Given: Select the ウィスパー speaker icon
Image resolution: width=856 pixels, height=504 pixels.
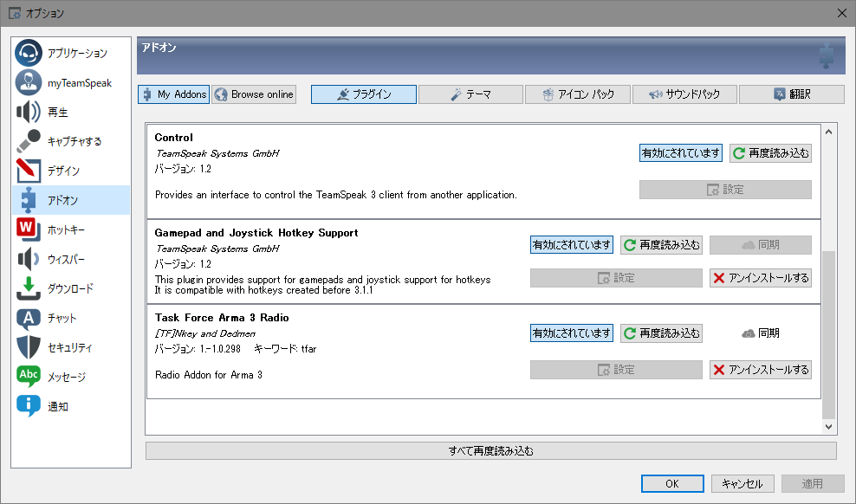Looking at the screenshot, I should click(29, 259).
